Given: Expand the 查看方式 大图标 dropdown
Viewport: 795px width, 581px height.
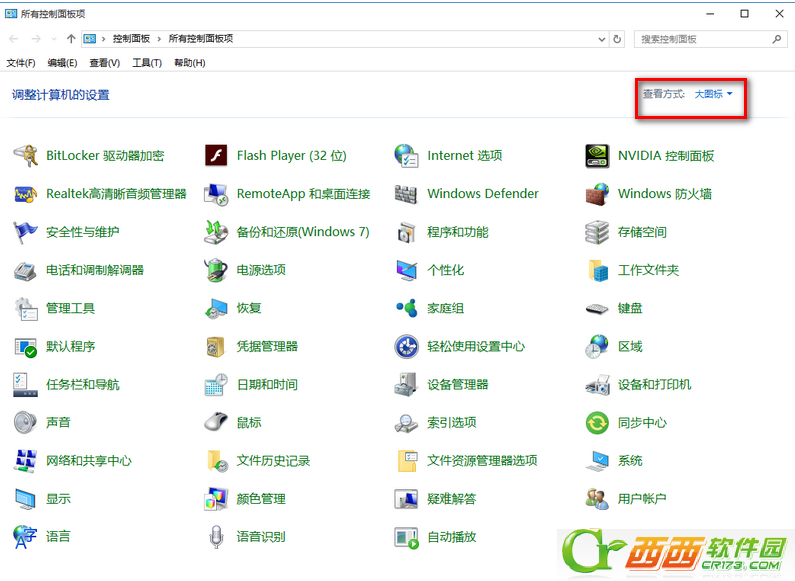Looking at the screenshot, I should tap(713, 94).
